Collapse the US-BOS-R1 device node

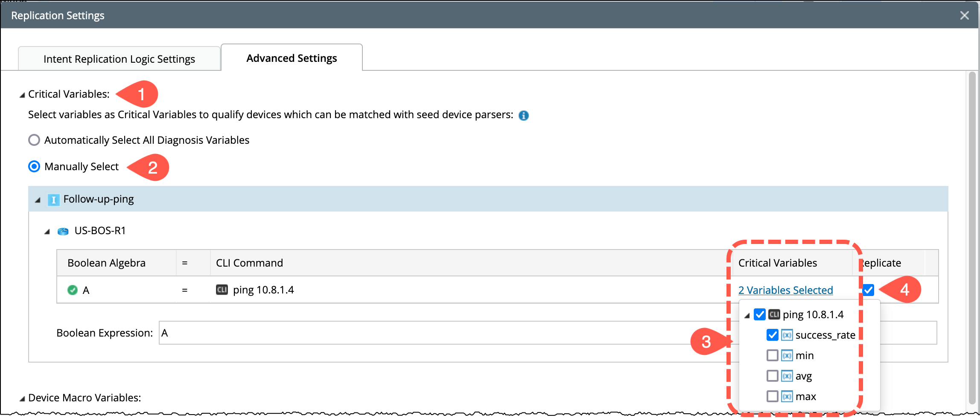tap(47, 232)
